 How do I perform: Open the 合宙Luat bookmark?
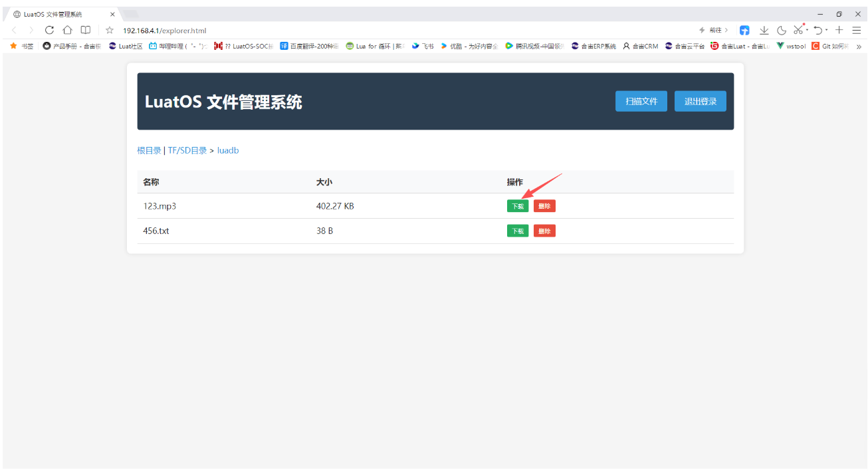(x=740, y=47)
